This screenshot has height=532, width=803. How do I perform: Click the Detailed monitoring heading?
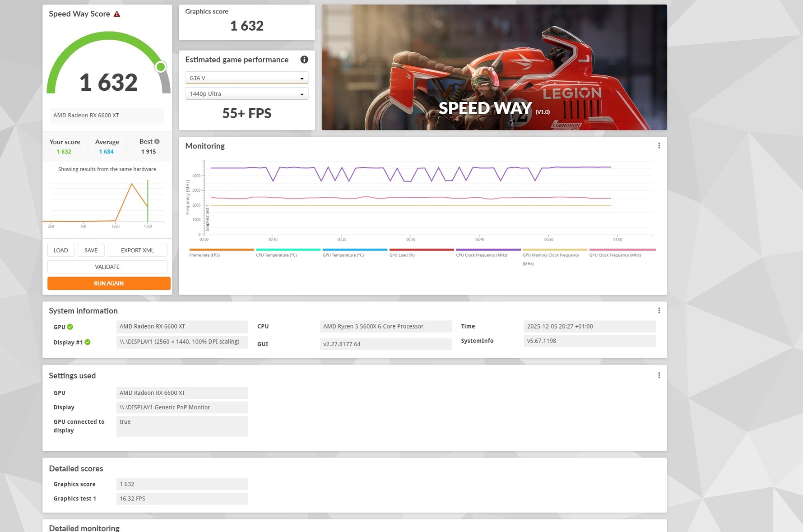[x=84, y=528]
